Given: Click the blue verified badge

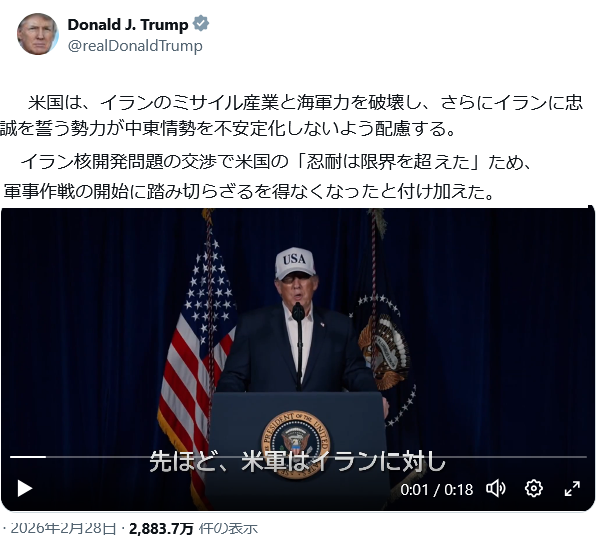Looking at the screenshot, I should [x=201, y=24].
